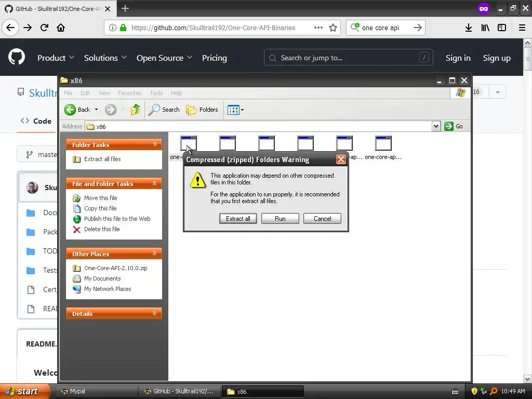Select the fifth application file icon
Screen dimensions: 532x399
coord(344,143)
